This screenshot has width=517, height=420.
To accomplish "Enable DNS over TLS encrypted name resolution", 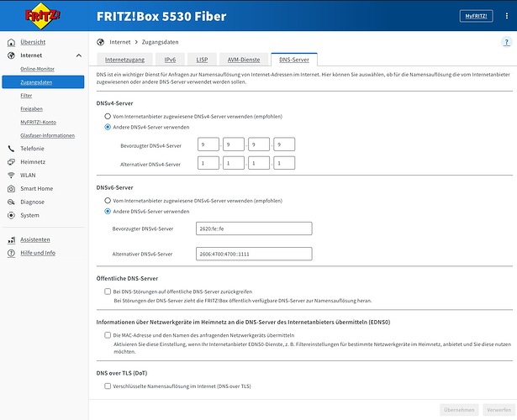I will click(x=107, y=386).
